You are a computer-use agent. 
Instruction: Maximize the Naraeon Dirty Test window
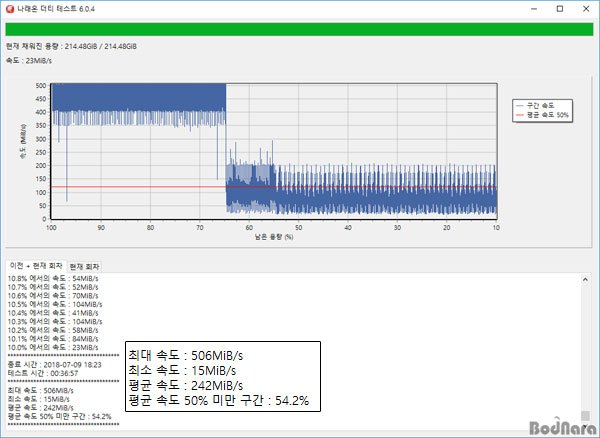[x=560, y=9]
